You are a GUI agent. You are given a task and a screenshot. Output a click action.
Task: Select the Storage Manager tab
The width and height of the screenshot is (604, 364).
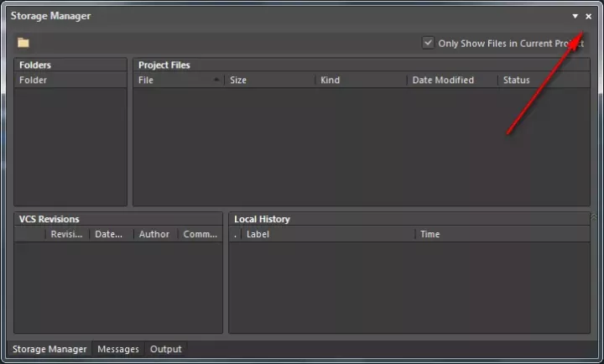(49, 349)
